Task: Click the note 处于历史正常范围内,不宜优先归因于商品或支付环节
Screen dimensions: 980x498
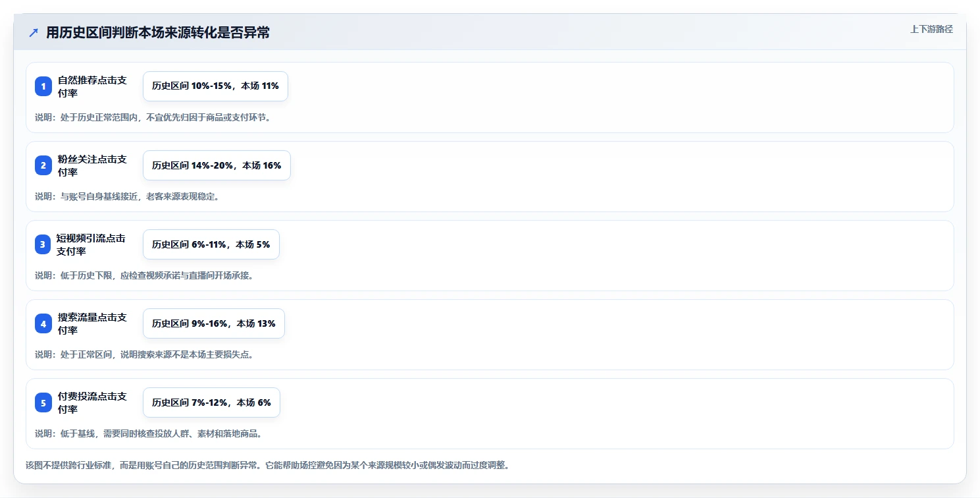Action: point(153,117)
